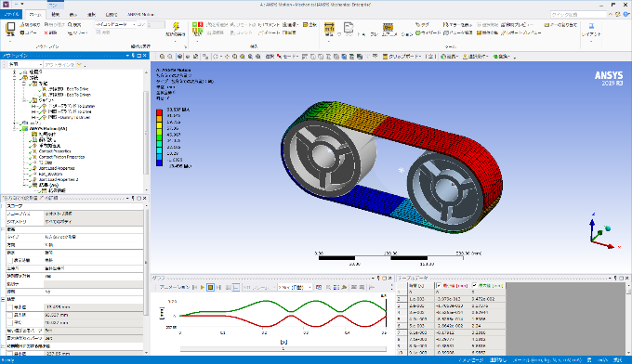Click the red swatch in contour legend

coord(159,112)
